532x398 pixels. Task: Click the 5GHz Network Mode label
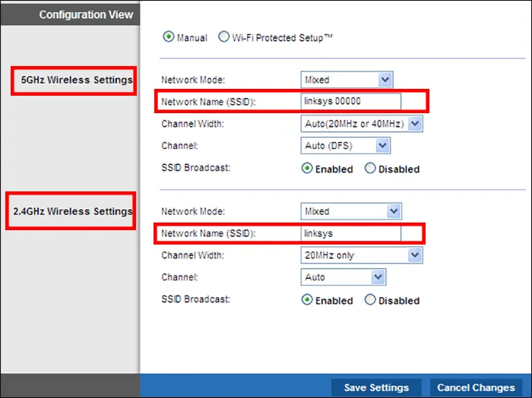[x=193, y=80]
